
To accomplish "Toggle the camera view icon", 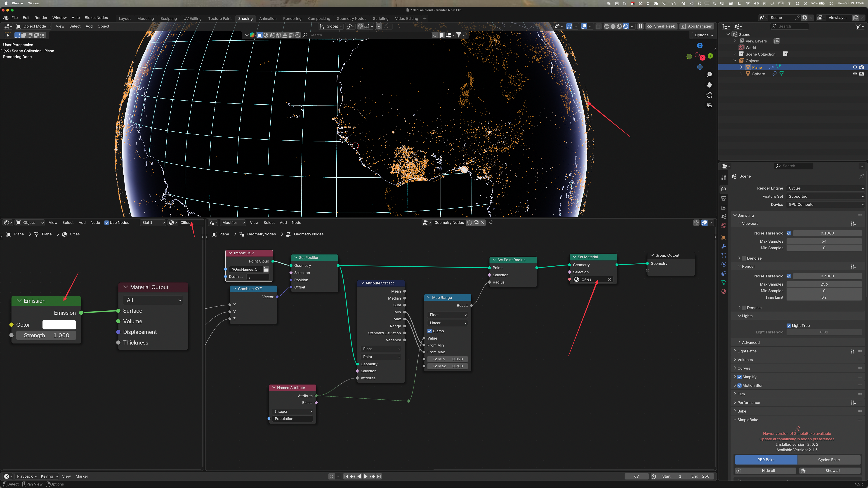I will [709, 95].
